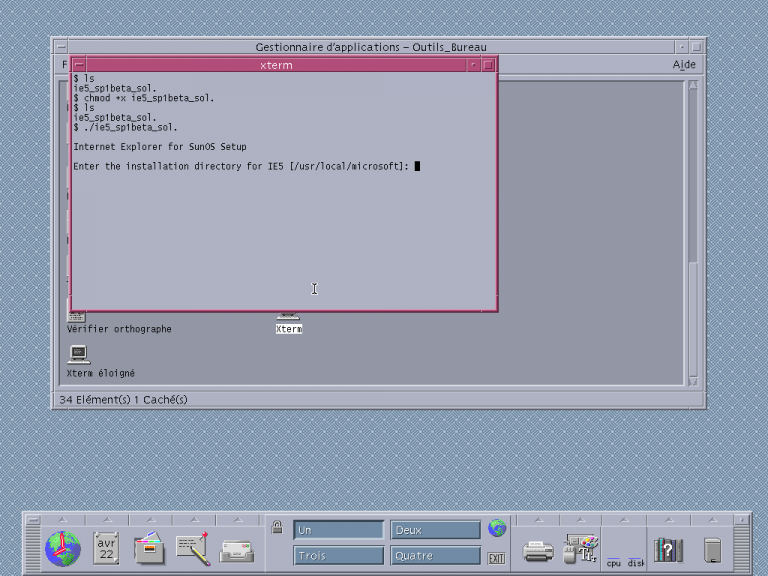Expand subpanel arrow above the trash can
Screen dimensions: 768x576
coord(713,520)
